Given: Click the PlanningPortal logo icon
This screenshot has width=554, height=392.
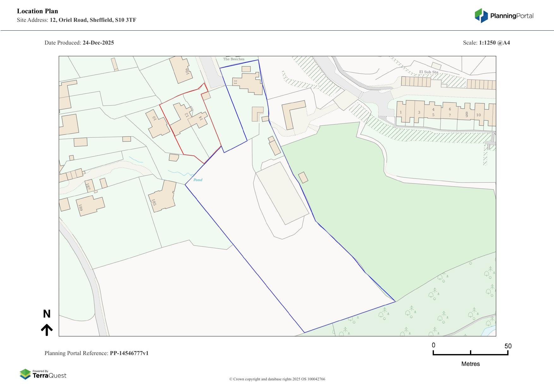Looking at the screenshot, I should [481, 16].
